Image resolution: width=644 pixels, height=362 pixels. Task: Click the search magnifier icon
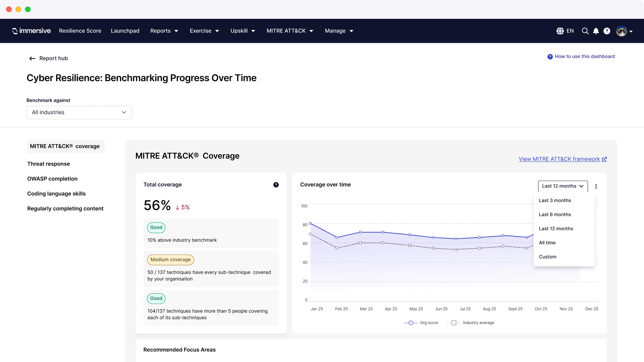coord(585,31)
